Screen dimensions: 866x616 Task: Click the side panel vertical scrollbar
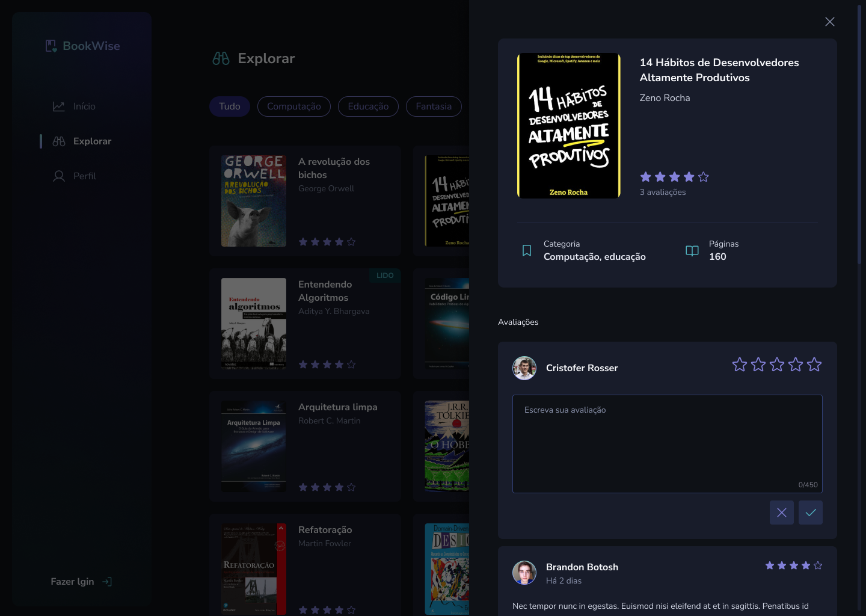(x=859, y=134)
